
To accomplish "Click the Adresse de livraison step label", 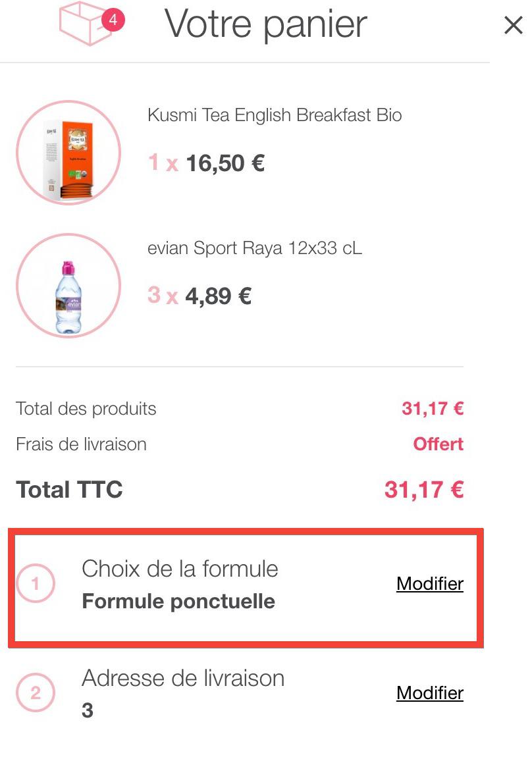I will coord(183,678).
